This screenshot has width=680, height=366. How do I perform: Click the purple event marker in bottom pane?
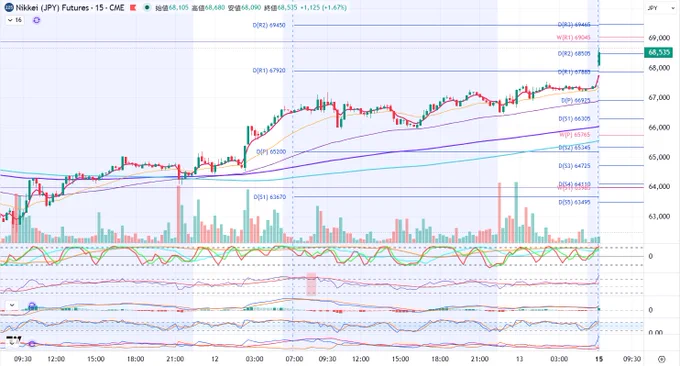32,344
